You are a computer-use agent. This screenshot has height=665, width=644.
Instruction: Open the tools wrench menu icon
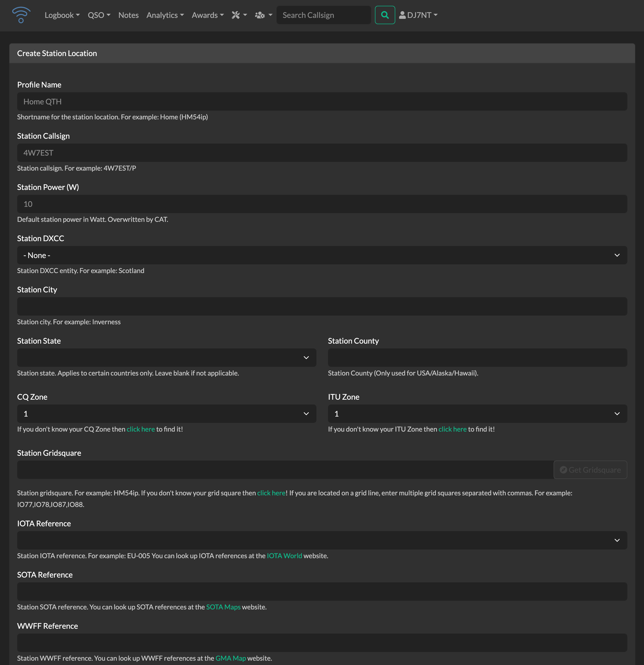[239, 15]
